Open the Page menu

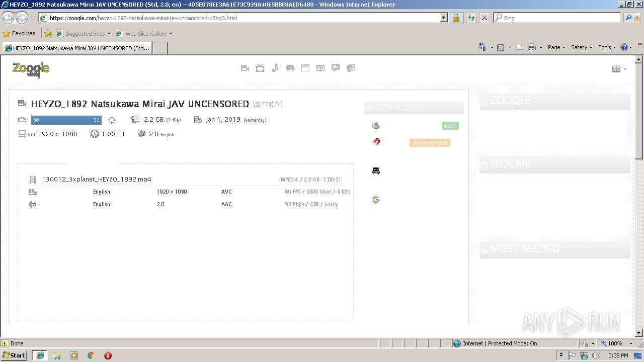coord(556,47)
